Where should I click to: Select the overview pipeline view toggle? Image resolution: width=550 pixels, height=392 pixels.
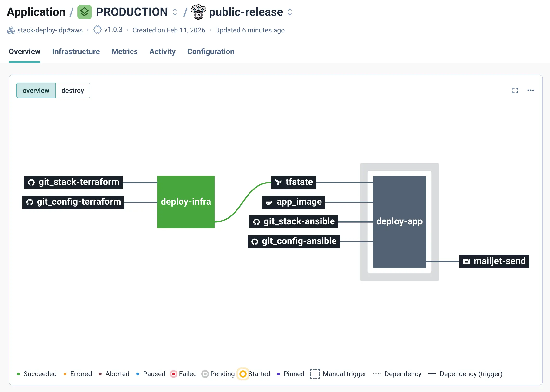point(36,90)
